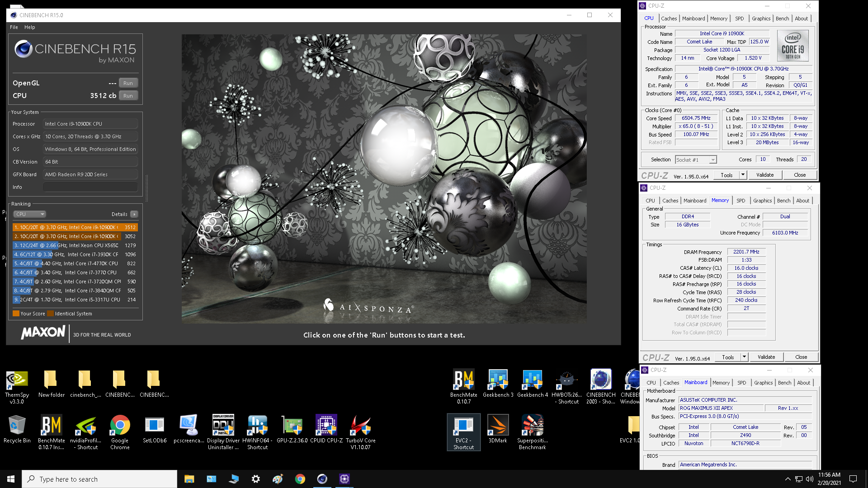Open CINEBENCH 2003 shortcut icon

coord(601,386)
